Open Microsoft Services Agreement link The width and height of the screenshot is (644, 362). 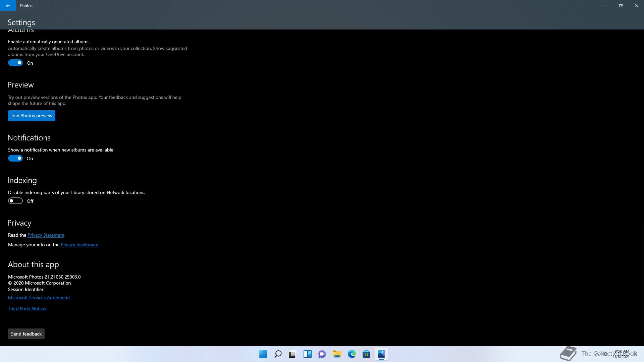[x=39, y=298]
